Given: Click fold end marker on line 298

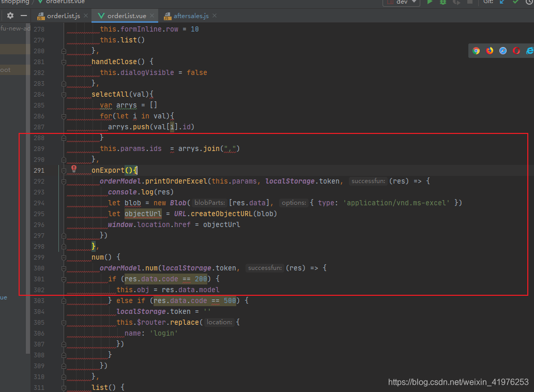Looking at the screenshot, I should tap(64, 247).
